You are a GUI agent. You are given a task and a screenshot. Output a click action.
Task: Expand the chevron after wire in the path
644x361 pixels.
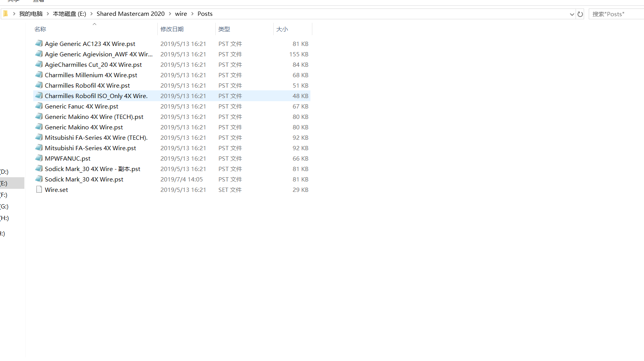pos(193,14)
